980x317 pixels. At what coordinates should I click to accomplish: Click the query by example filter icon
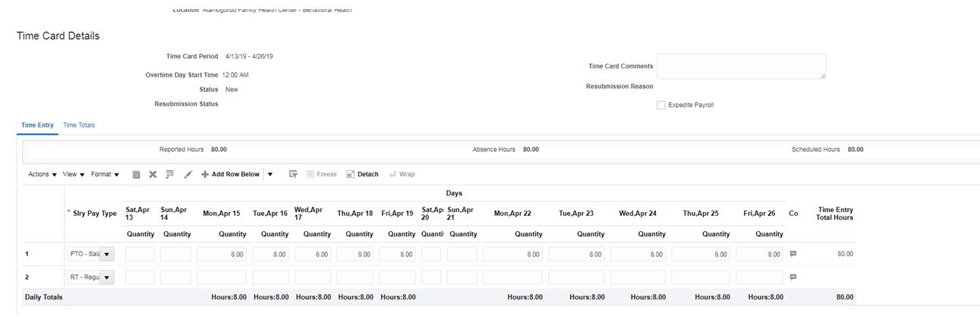pos(293,174)
